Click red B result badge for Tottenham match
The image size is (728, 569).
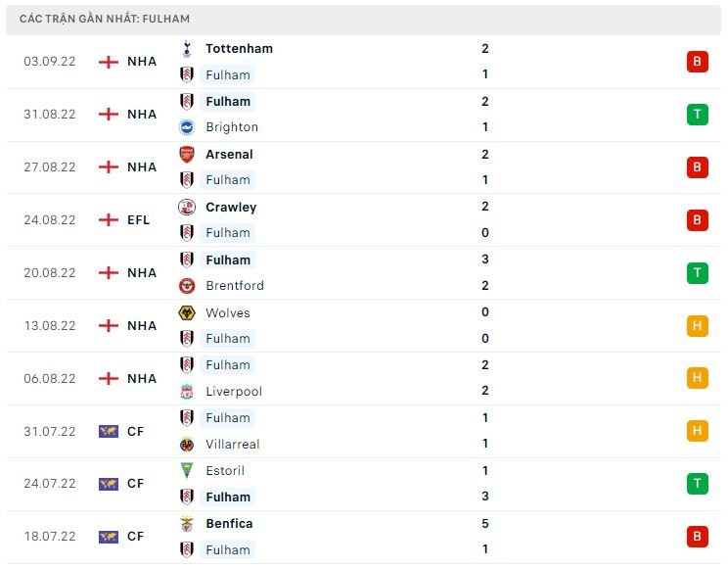pos(697,62)
